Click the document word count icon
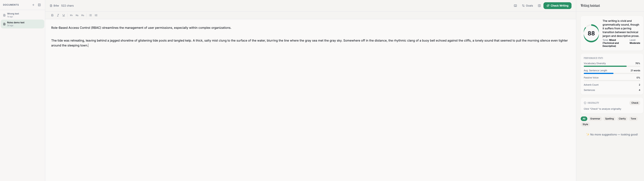The width and height of the screenshot is (644, 181). click(x=51, y=6)
